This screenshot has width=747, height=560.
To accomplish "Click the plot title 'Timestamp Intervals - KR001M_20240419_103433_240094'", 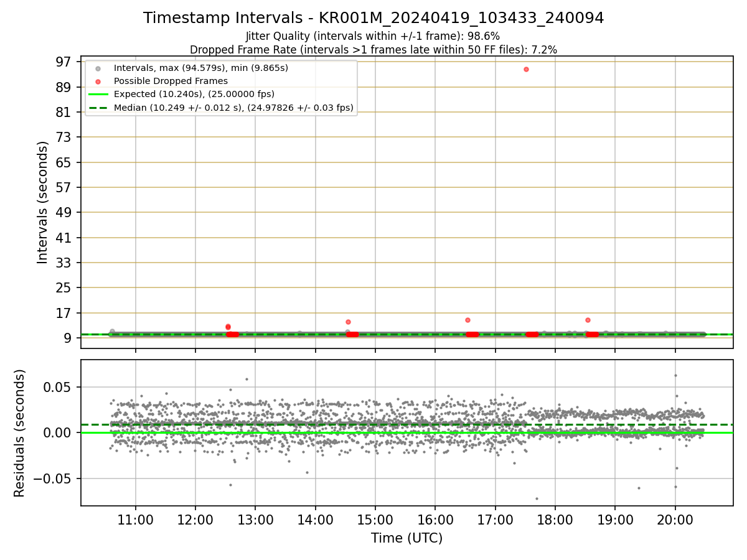I will pyautogui.click(x=374, y=18).
